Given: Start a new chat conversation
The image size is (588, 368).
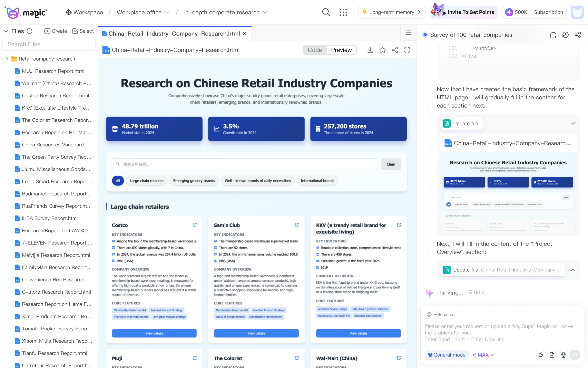Looking at the screenshot, I should click(x=553, y=35).
